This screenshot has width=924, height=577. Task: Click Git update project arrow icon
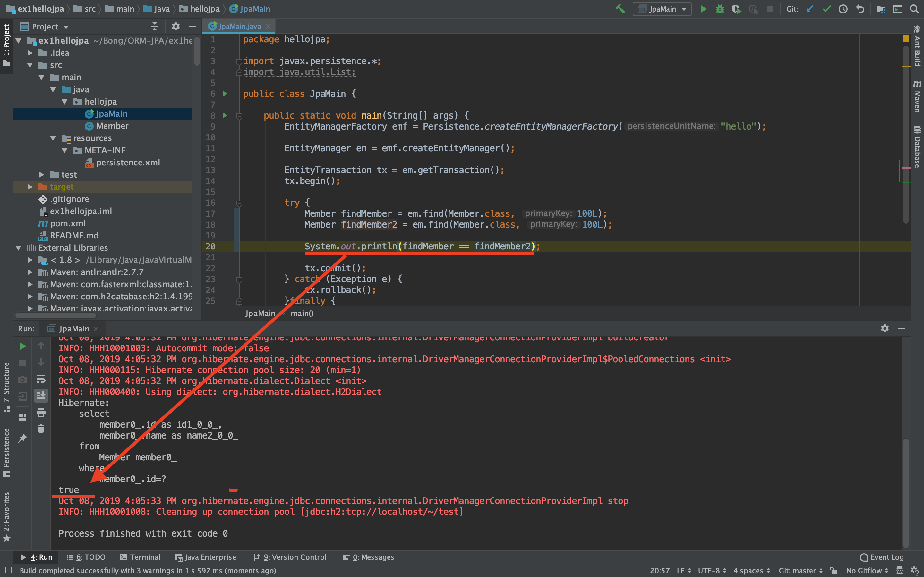pos(810,9)
